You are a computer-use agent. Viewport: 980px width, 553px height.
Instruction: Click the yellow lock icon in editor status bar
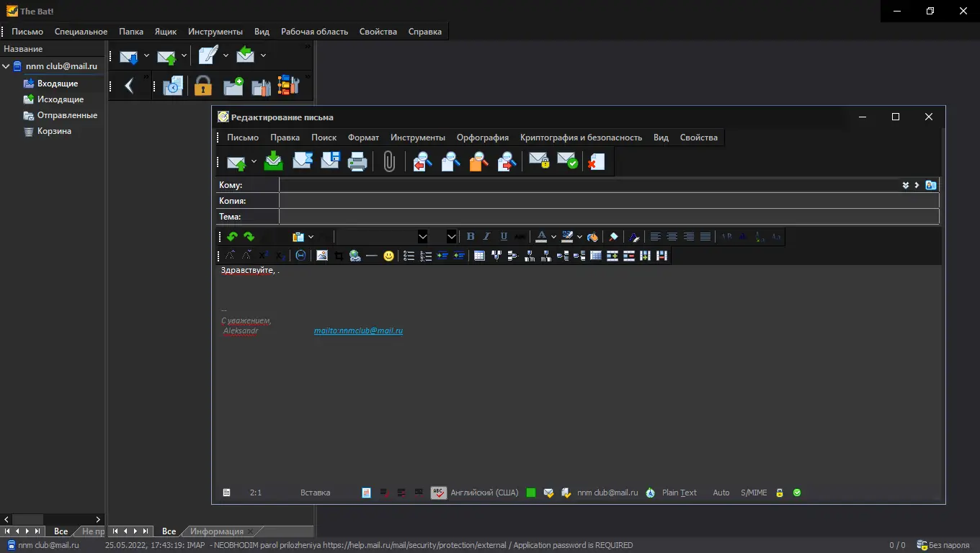(779, 493)
